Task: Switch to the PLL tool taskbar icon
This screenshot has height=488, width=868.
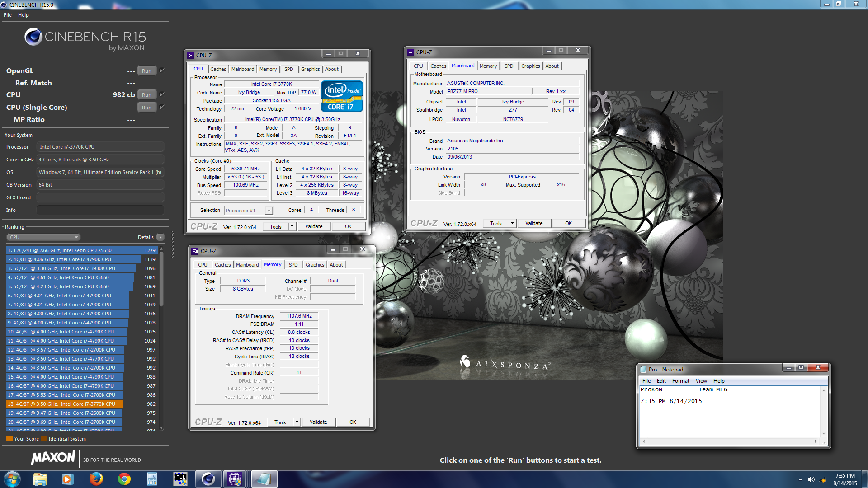Action: coord(180,479)
